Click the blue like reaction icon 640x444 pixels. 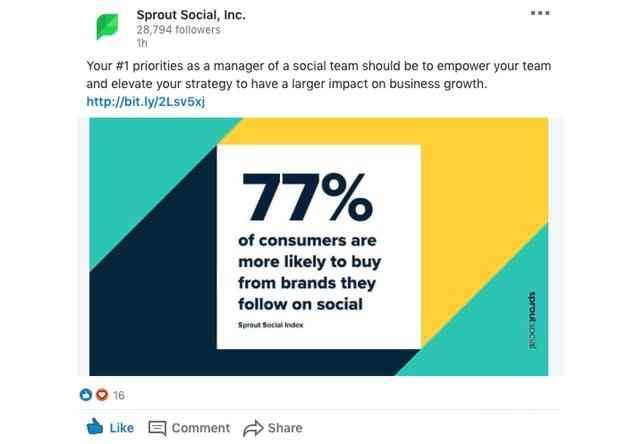[86, 395]
